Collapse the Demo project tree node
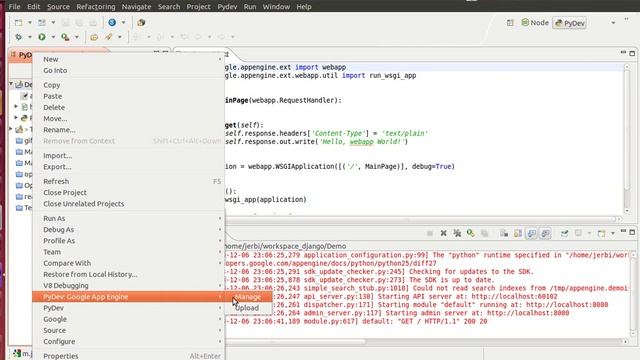This screenshot has width=640, height=360. [x=11, y=84]
